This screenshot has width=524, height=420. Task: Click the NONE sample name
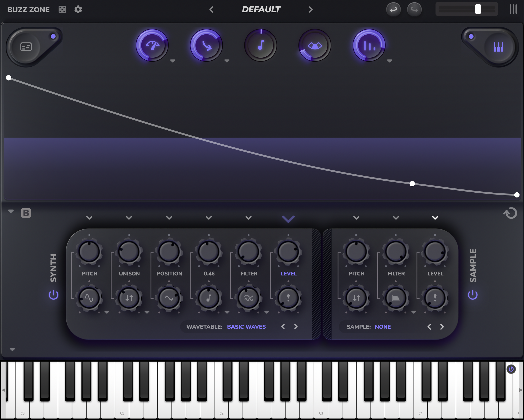383,327
